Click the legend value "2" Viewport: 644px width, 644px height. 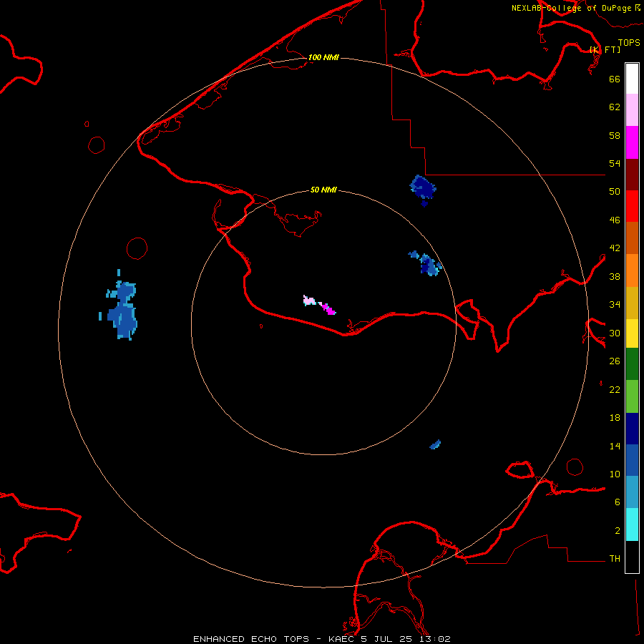tap(618, 531)
